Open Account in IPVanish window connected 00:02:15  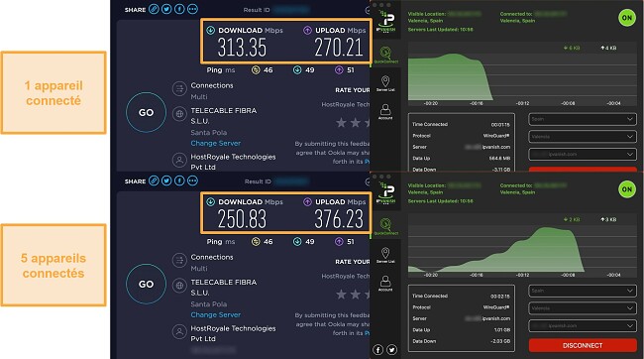385,283
